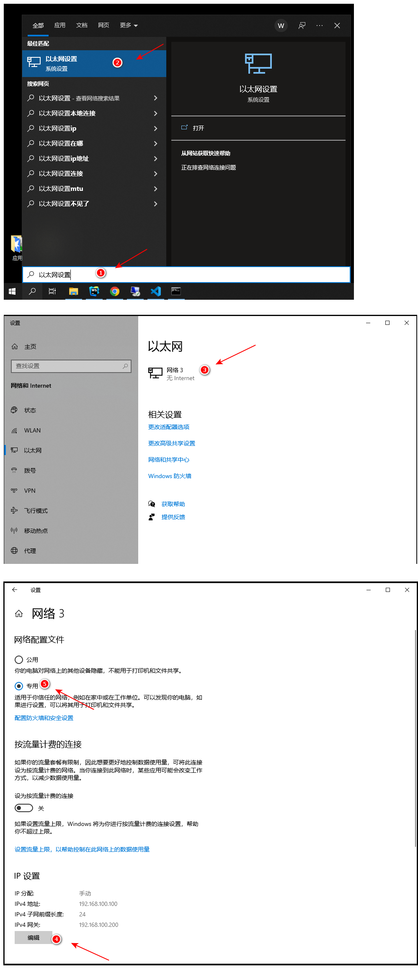Open File Explorer in taskbar
The image size is (418, 980).
tap(74, 291)
